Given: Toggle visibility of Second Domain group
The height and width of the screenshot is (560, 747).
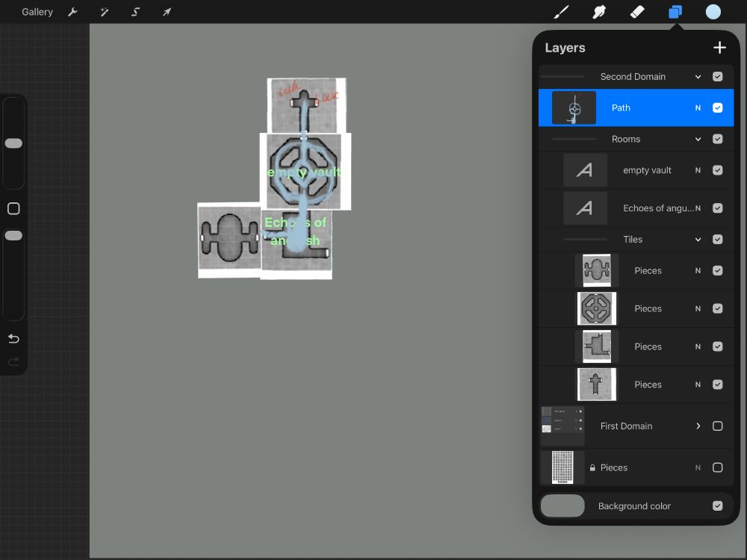Looking at the screenshot, I should (717, 77).
